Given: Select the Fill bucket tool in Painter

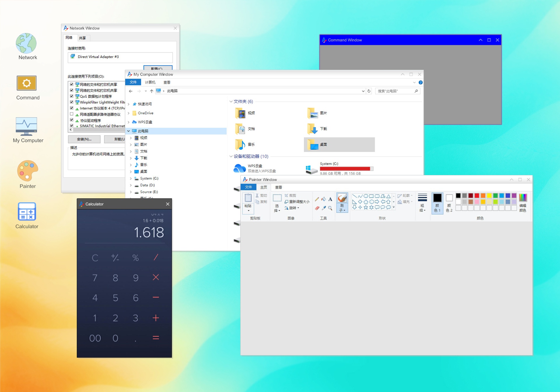Looking at the screenshot, I should click(x=324, y=199).
